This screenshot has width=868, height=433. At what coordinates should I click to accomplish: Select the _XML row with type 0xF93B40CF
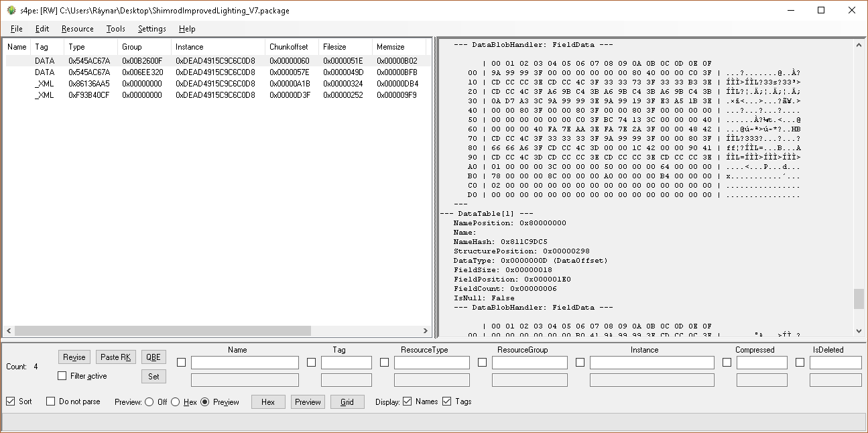[x=216, y=95]
